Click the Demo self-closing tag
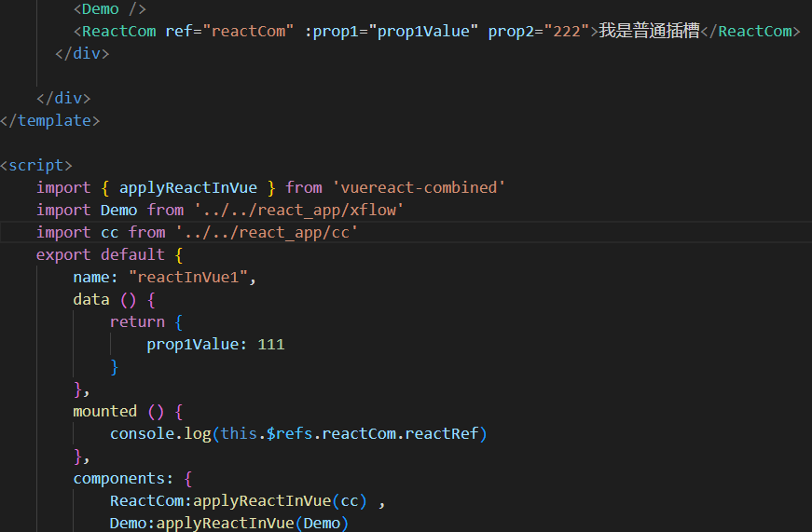Screen dimensions: 812x532 [110, 8]
